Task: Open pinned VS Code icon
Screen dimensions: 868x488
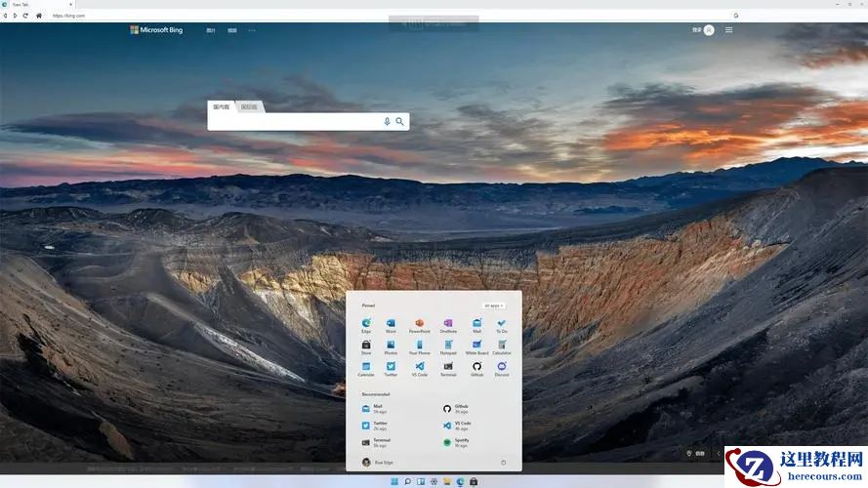Action: tap(420, 366)
